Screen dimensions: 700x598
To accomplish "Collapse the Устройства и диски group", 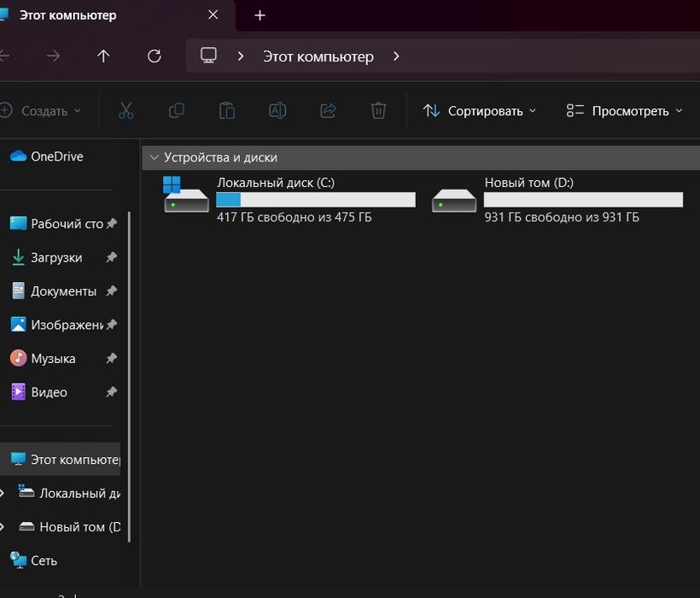I will coord(154,157).
